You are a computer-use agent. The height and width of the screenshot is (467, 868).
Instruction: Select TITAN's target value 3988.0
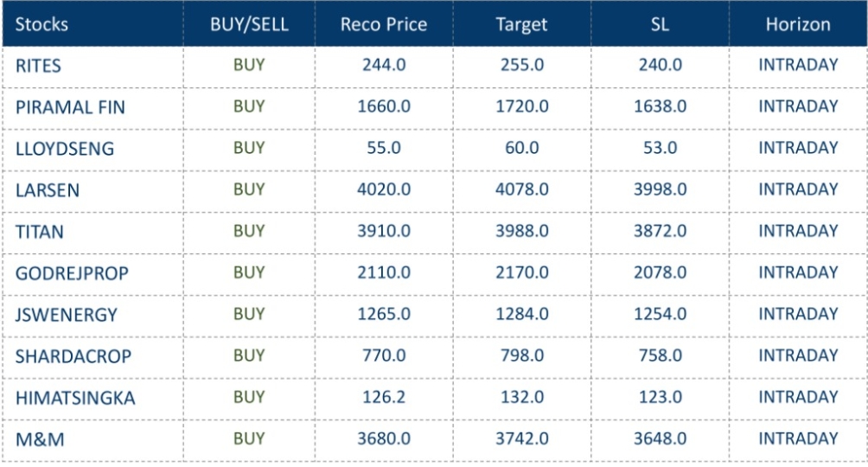coord(521,231)
